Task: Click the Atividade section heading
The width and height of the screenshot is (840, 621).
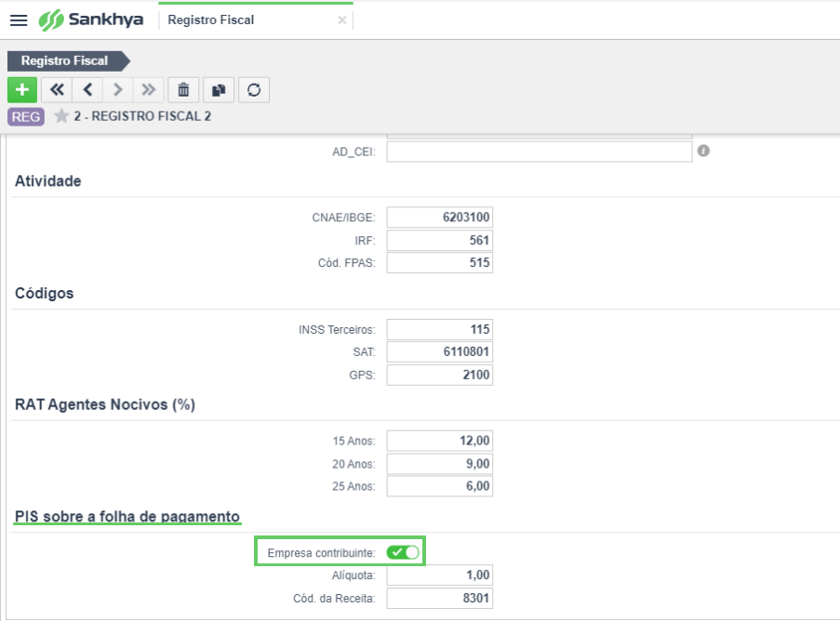Action: [48, 181]
